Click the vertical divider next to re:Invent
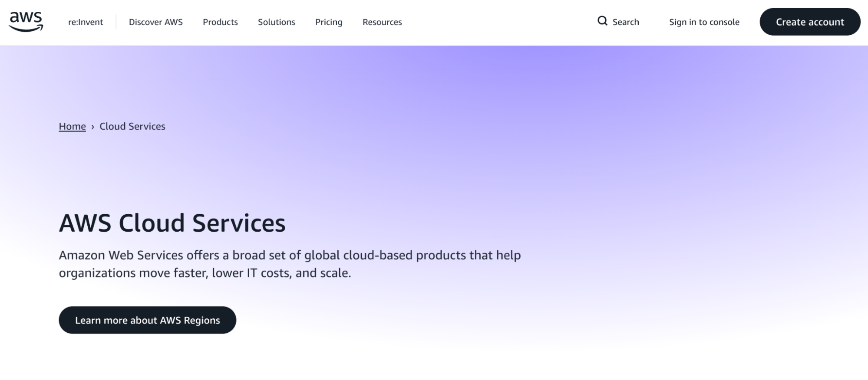868x380 pixels. click(116, 22)
